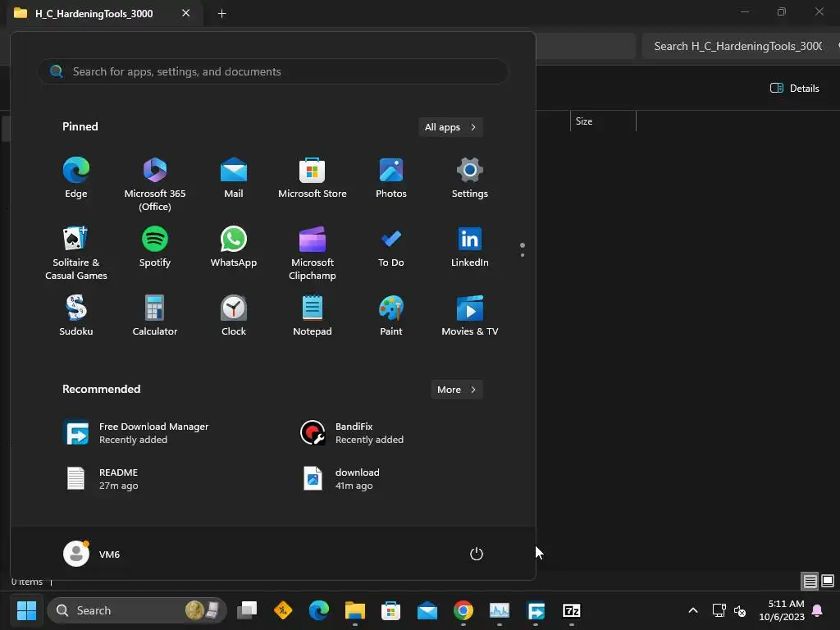Open the power options button
840x630 pixels.
click(x=477, y=554)
